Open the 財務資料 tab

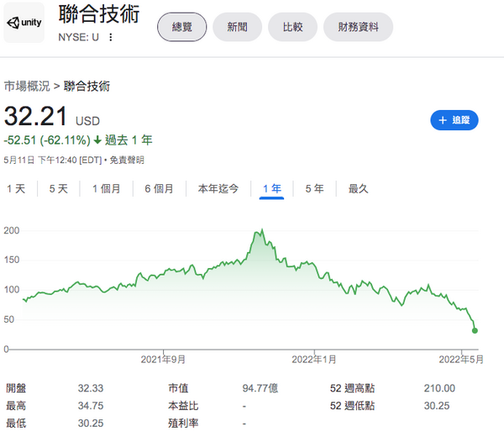358,27
